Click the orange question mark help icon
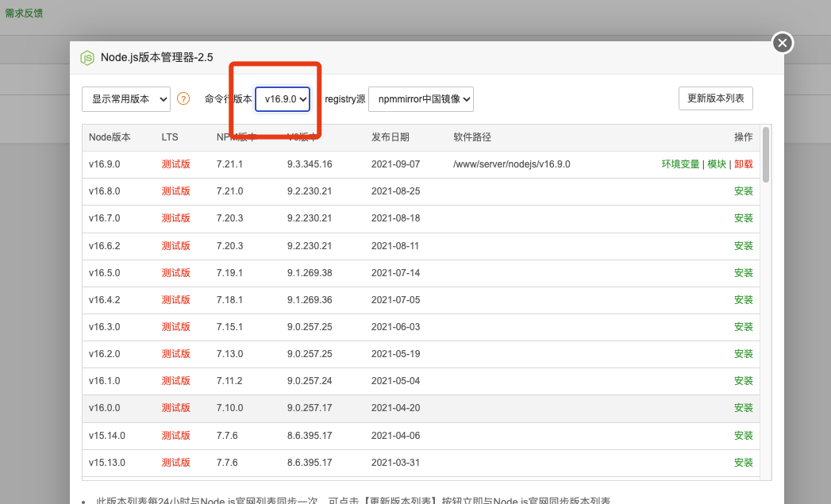This screenshot has height=504, width=831. click(183, 98)
